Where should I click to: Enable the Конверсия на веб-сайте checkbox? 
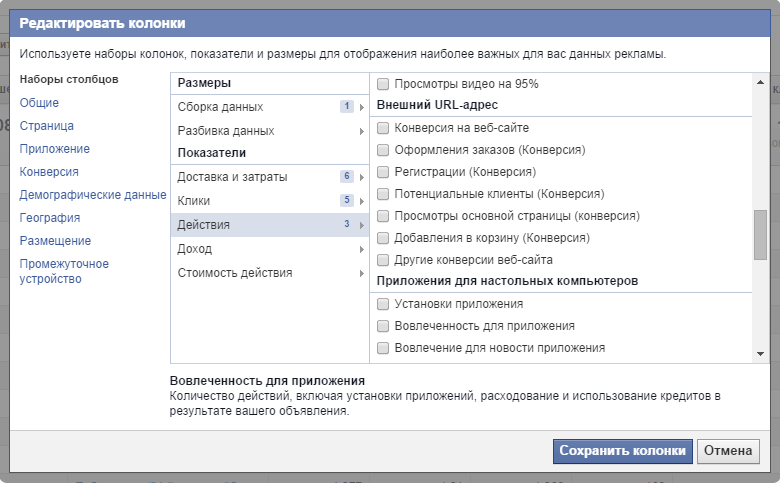tap(383, 128)
